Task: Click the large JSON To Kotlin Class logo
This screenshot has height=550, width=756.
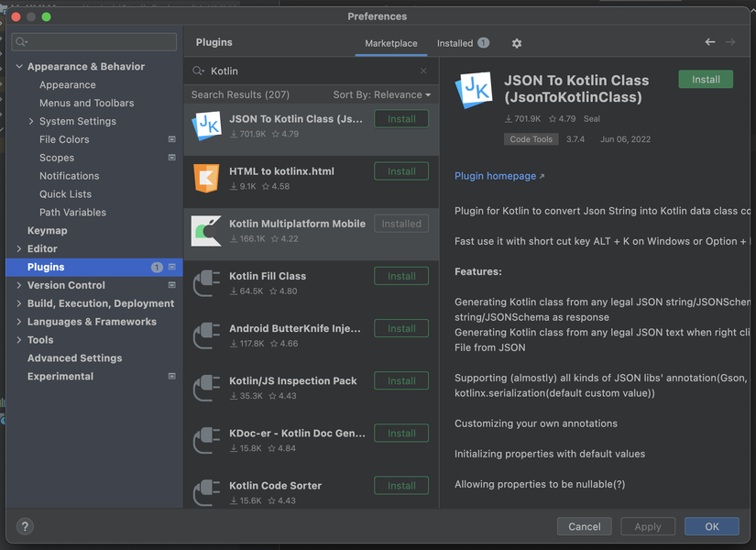Action: pos(473,91)
